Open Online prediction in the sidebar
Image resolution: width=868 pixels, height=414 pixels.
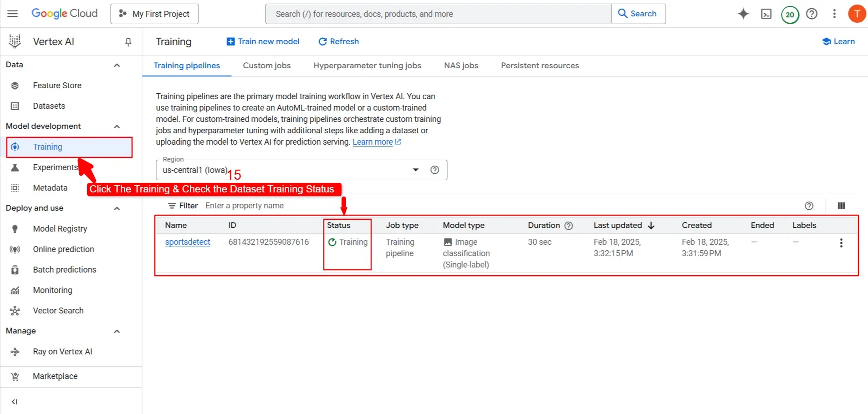(63, 249)
